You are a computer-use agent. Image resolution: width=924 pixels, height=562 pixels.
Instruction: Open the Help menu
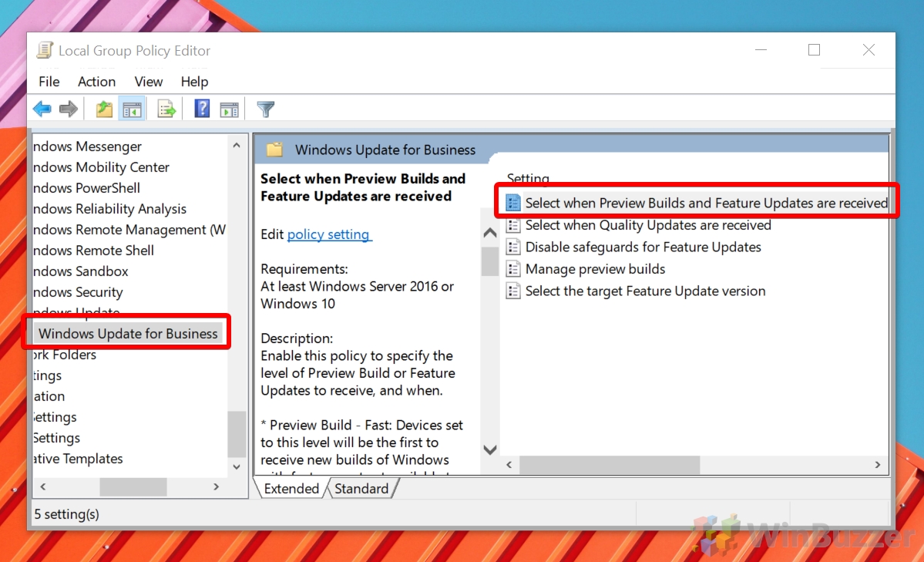[x=194, y=82]
